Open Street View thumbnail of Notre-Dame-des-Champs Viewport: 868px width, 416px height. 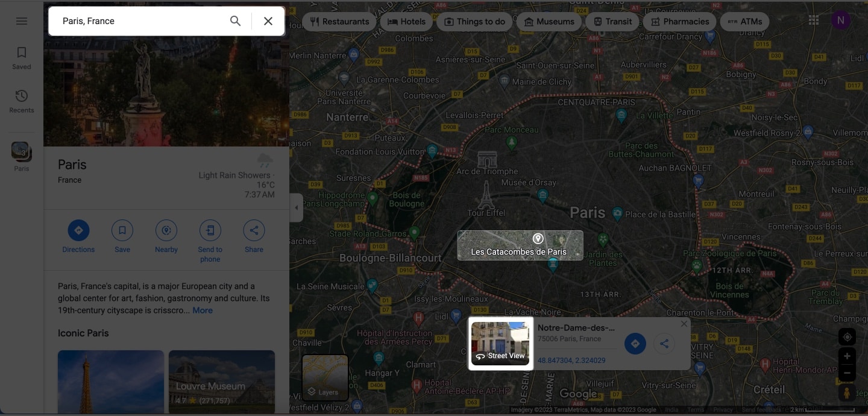pyautogui.click(x=500, y=344)
